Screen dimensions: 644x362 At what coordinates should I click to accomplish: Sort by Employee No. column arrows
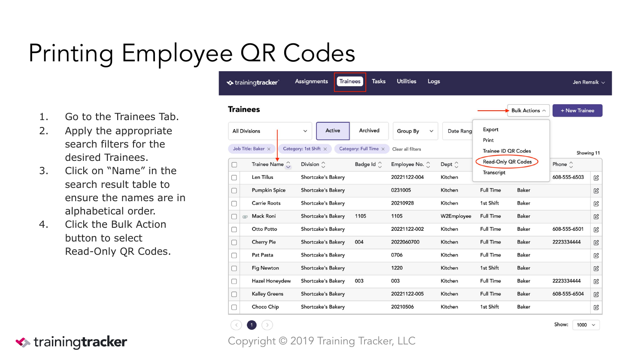coord(428,165)
